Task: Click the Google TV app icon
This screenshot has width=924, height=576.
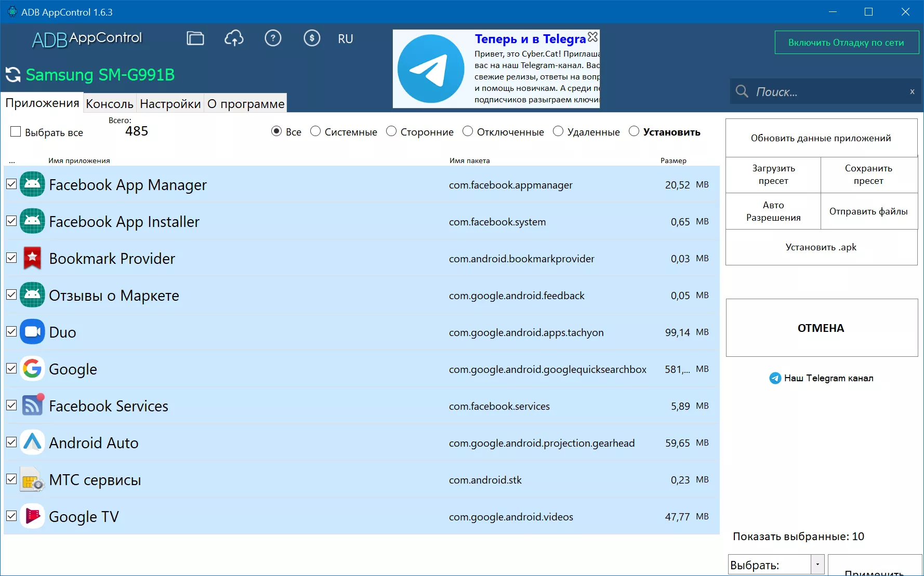Action: click(x=32, y=516)
